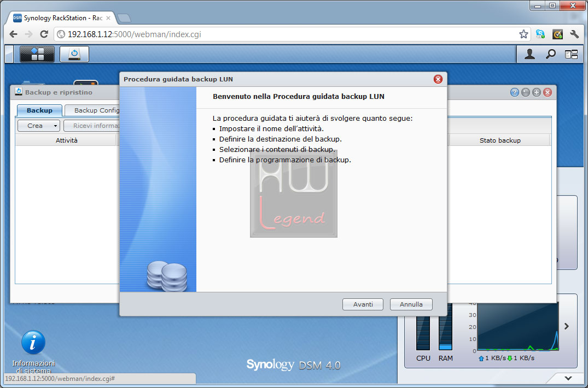Screen dimensions: 588x388
Task: Click 'Definire la programmazione di backup.' text
Action: point(285,160)
